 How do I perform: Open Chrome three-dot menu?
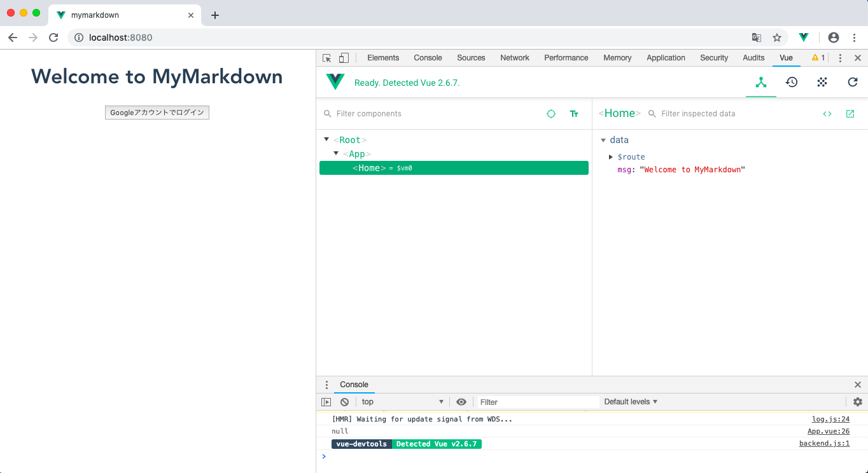click(x=854, y=38)
